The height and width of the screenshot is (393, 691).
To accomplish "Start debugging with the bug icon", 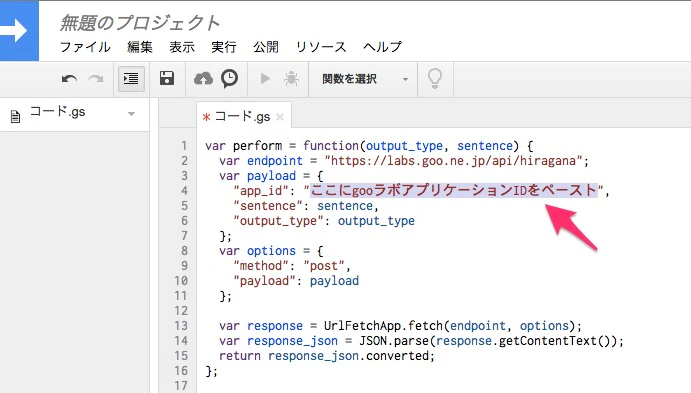I will tap(291, 79).
